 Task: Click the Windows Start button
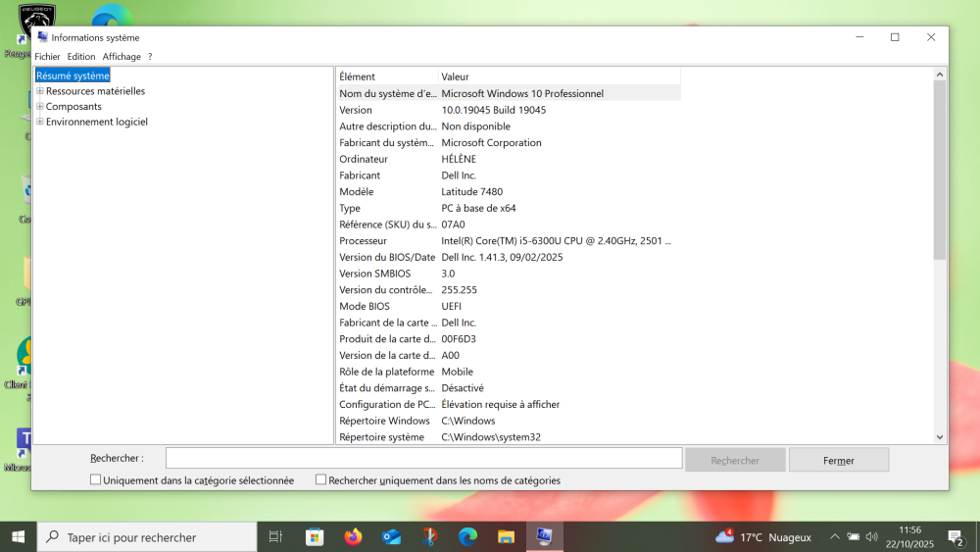point(18,536)
